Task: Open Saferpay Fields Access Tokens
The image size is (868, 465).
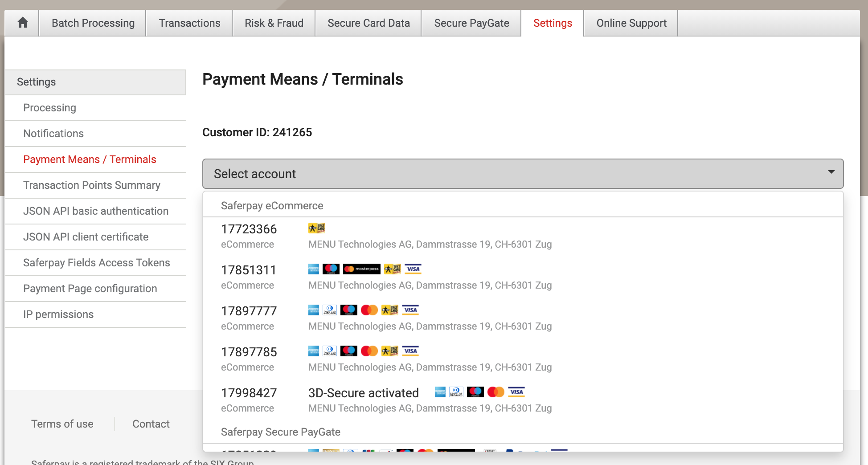Action: click(x=96, y=263)
